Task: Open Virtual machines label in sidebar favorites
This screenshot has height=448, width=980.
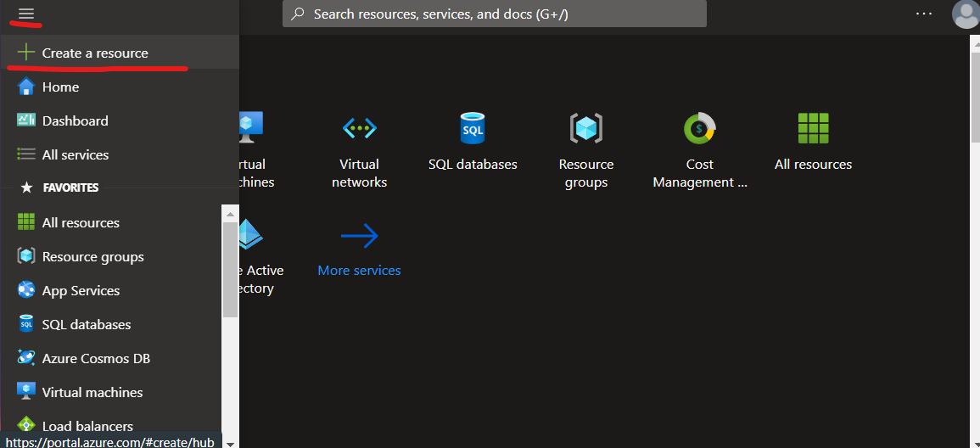Action: coord(92,392)
